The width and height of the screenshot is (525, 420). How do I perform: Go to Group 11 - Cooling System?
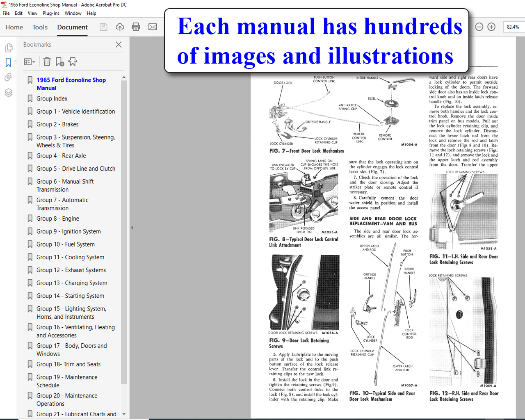coord(70,257)
